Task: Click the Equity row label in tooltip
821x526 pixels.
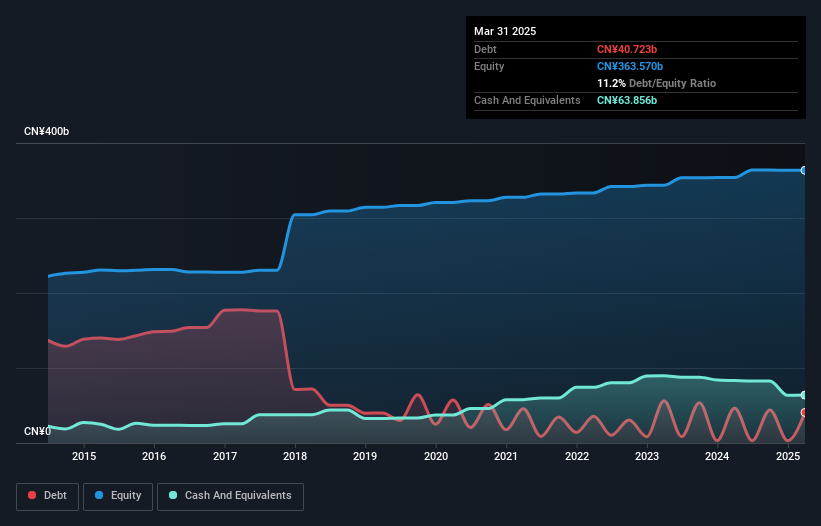Action: coord(489,66)
